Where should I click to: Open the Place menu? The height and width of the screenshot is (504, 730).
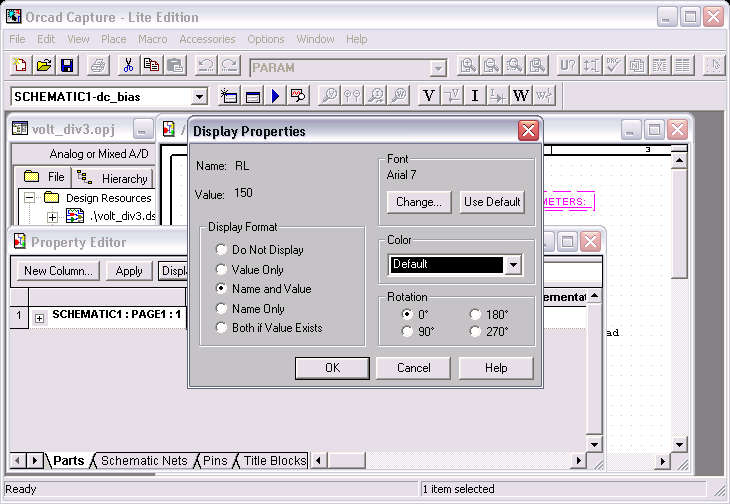(114, 39)
